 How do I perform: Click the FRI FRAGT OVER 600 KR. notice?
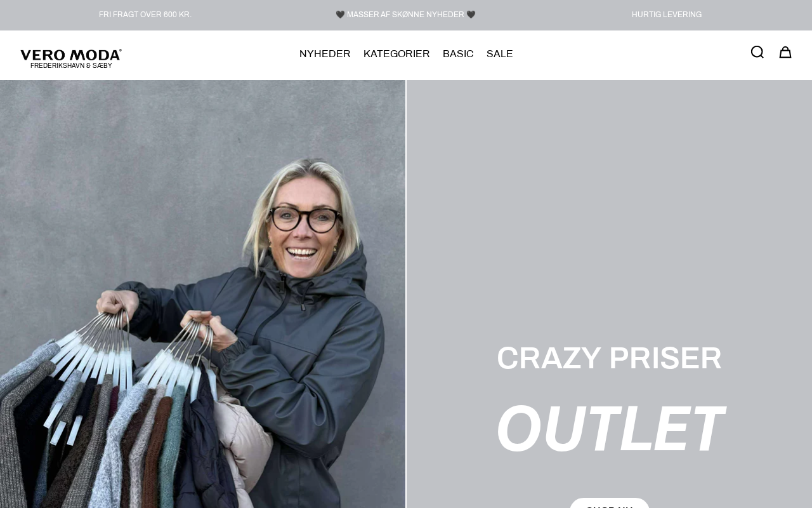point(145,15)
